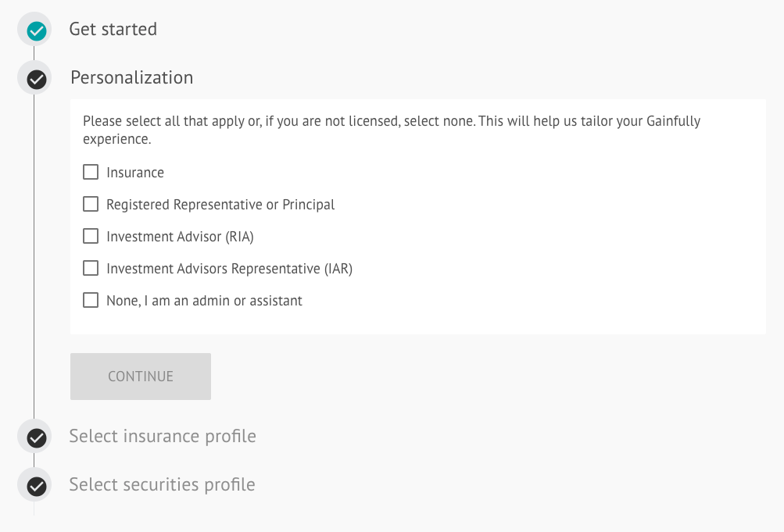Enable the Investment Advisor (RIA) checkbox
784x532 pixels.
91,236
